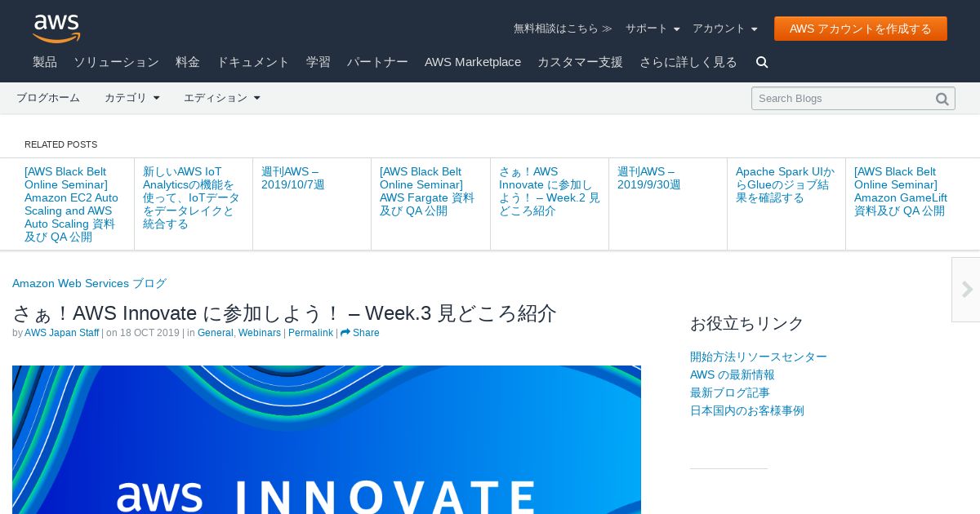The height and width of the screenshot is (514, 980).
Task: Open the ドキュメント menu
Action: pos(253,62)
